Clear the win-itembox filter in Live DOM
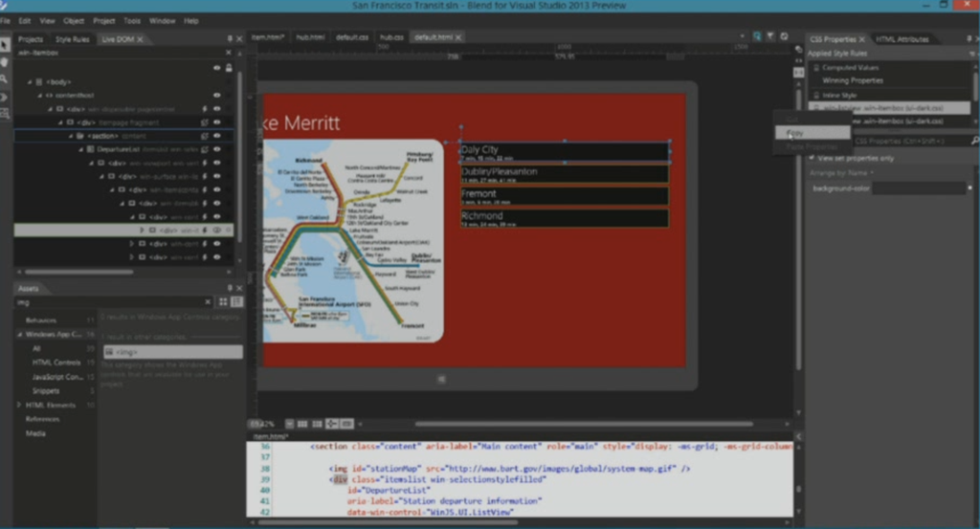Image resolution: width=980 pixels, height=529 pixels. [x=228, y=53]
